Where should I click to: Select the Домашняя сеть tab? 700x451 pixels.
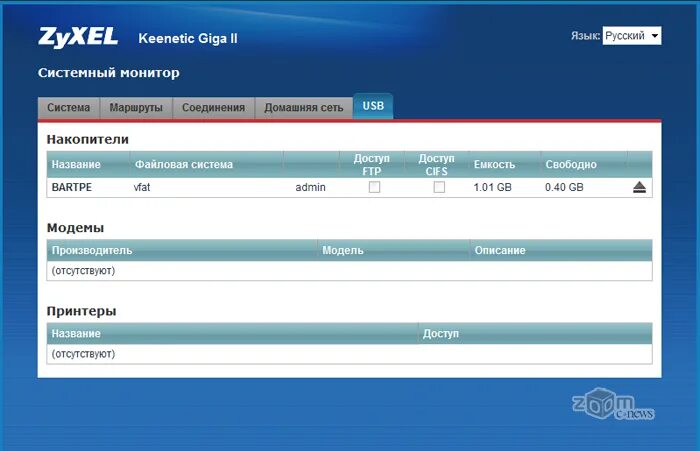(x=303, y=107)
